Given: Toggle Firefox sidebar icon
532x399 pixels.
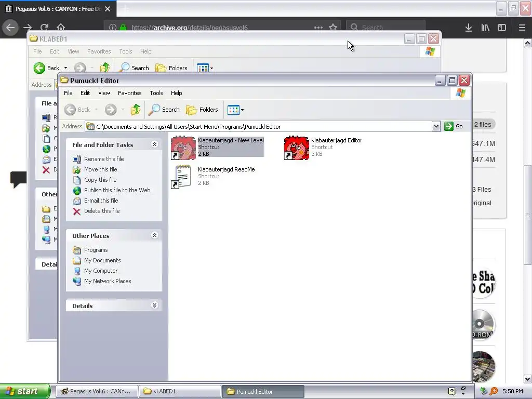Looking at the screenshot, I should 502,28.
